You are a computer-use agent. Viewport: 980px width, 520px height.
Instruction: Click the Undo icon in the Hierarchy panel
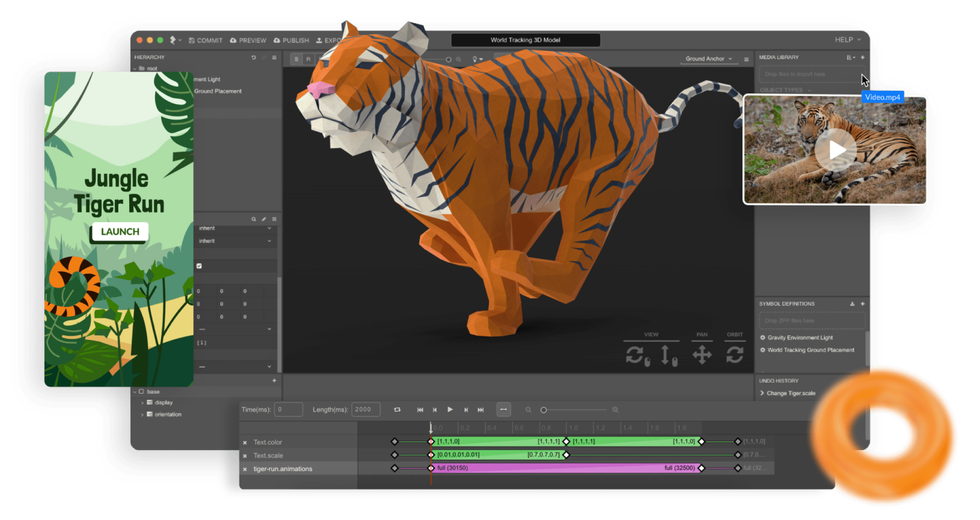(x=254, y=57)
